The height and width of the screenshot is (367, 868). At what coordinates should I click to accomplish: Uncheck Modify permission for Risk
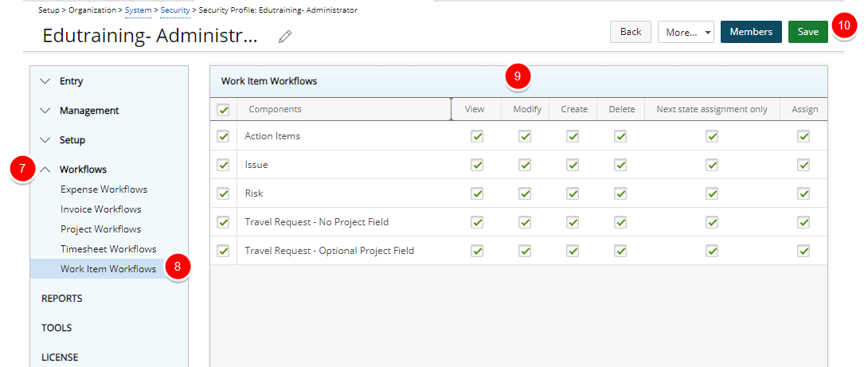525,193
